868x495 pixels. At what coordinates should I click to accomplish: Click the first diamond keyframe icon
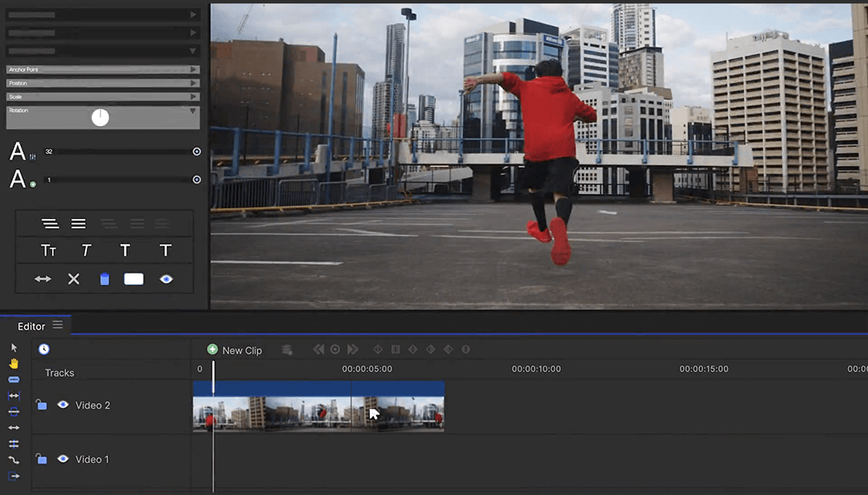378,349
